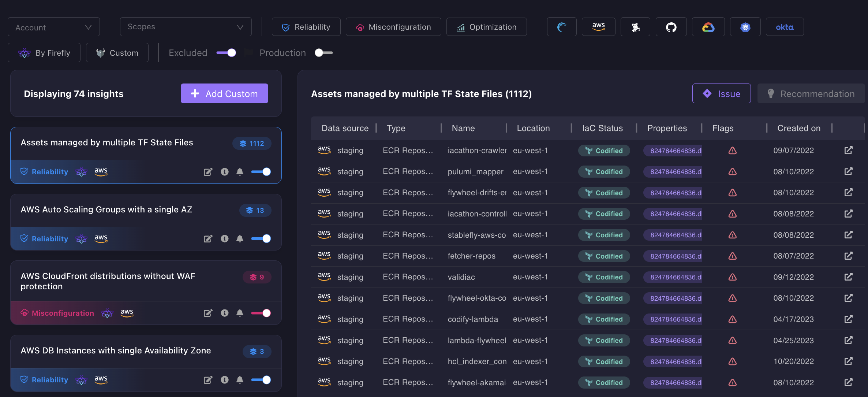Select the AWS data source filter icon
The height and width of the screenshot is (397, 868).
click(598, 26)
